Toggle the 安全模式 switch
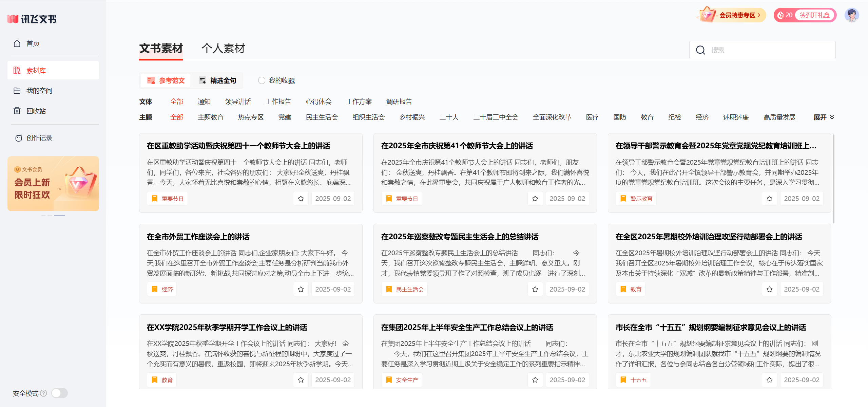 pos(59,393)
